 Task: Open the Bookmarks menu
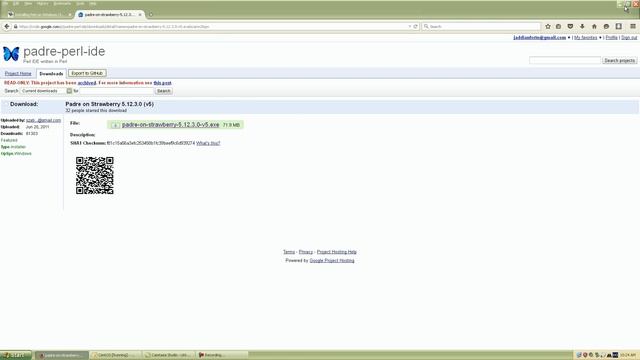[x=62, y=3]
